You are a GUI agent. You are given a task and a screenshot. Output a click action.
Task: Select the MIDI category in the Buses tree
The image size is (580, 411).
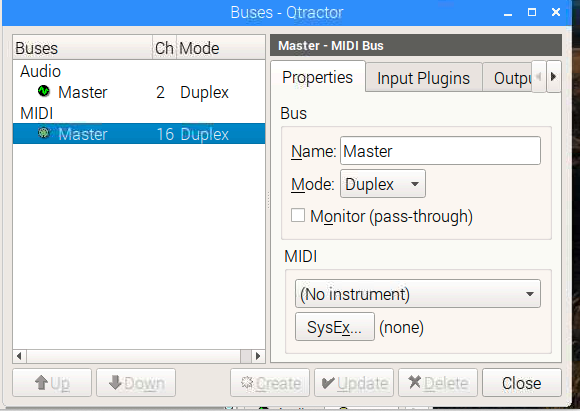coord(37,113)
